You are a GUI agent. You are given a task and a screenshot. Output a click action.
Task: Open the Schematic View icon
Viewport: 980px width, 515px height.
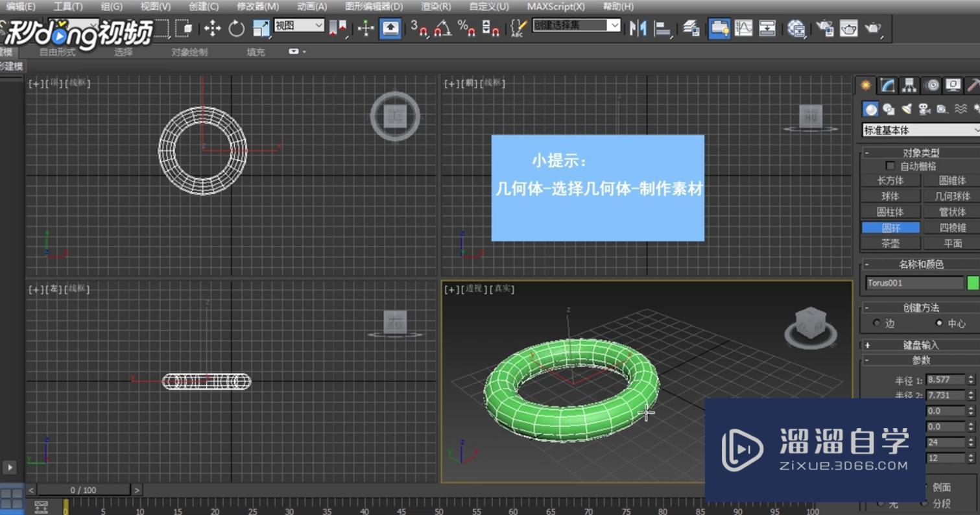[x=767, y=28]
